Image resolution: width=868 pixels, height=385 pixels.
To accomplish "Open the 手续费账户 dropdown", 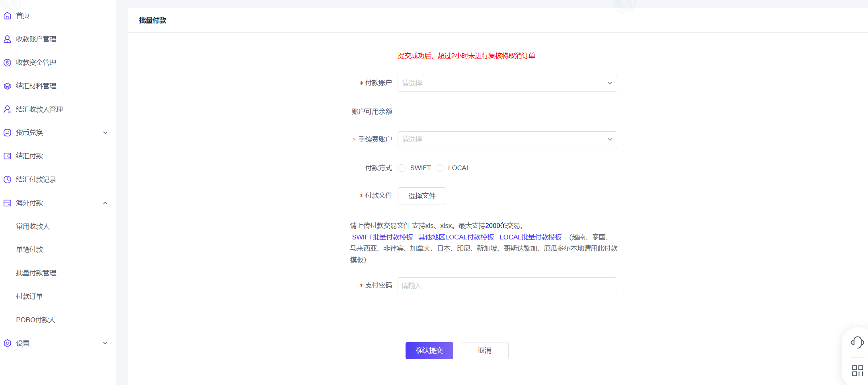I will [507, 140].
